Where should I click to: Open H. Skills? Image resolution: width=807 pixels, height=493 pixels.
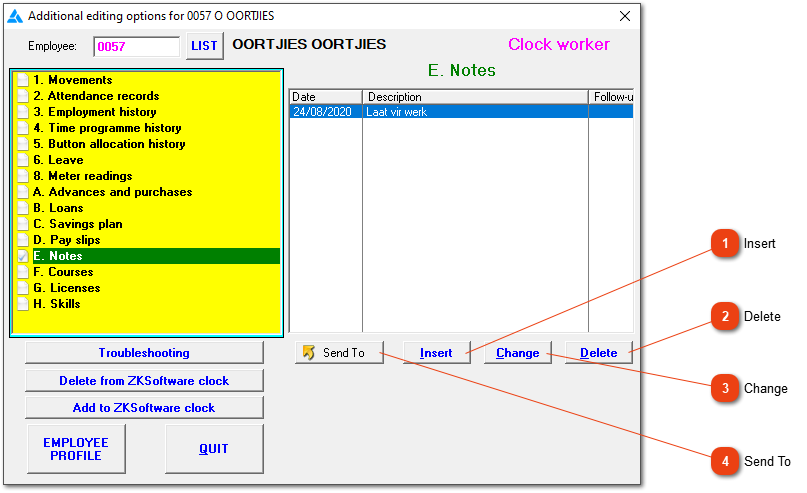pyautogui.click(x=57, y=304)
